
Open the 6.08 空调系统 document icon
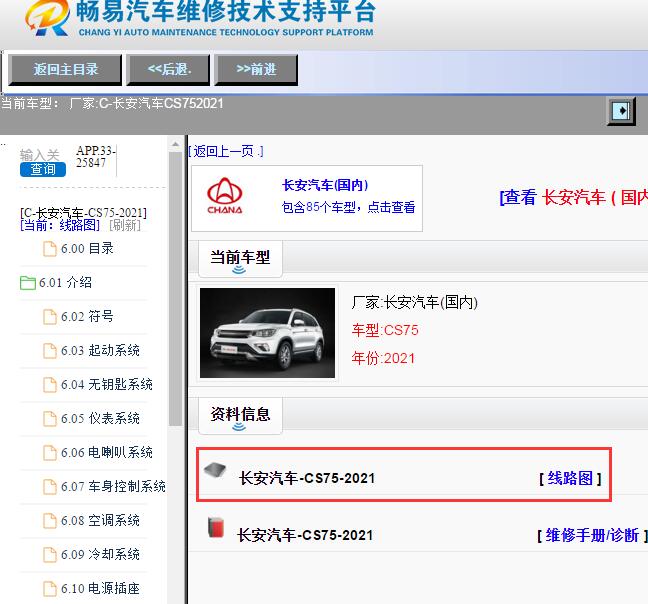tap(50, 521)
